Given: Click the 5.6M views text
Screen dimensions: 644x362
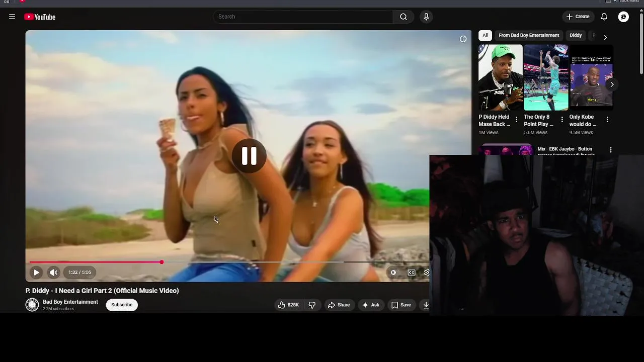Looking at the screenshot, I should (535, 133).
